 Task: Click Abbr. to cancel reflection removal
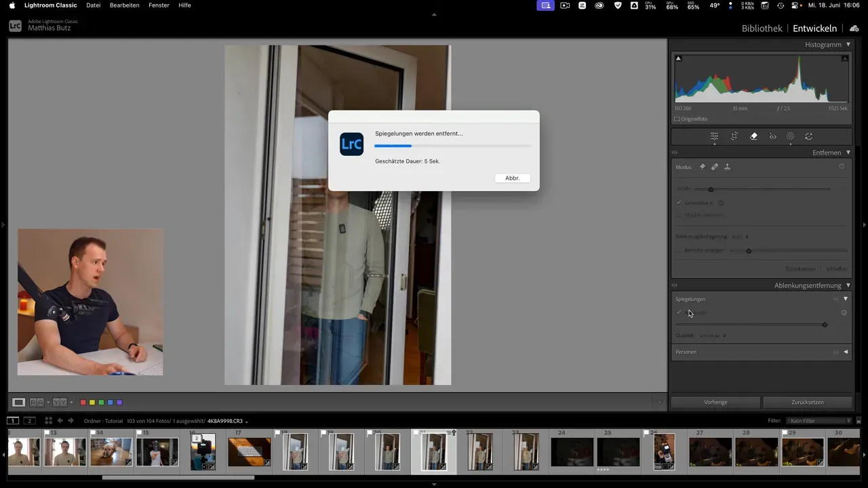pyautogui.click(x=512, y=178)
